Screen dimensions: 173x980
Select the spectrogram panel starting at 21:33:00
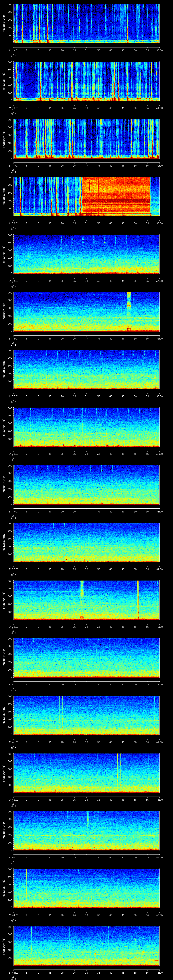pyautogui.click(x=86, y=254)
